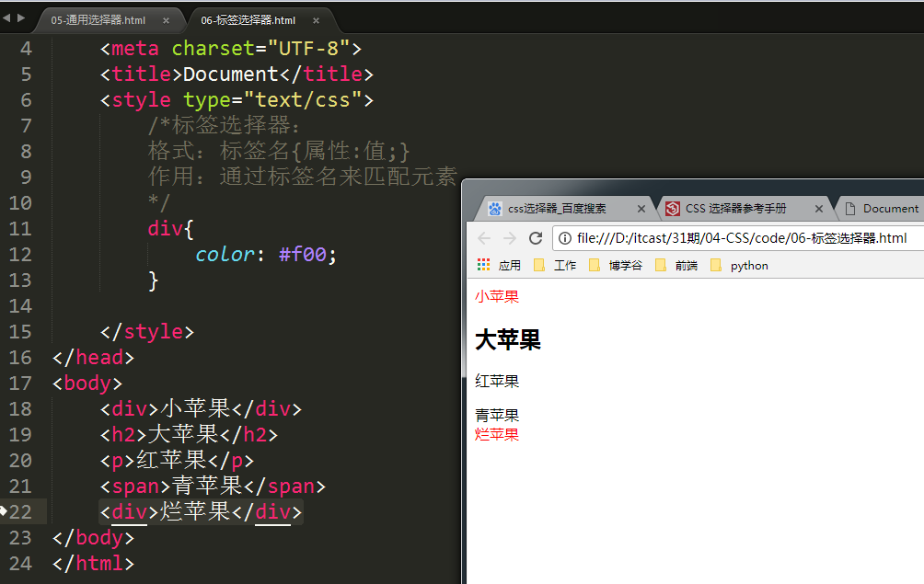The image size is (924, 584).
Task: Click the closing style tag on line 15
Action: (x=146, y=331)
